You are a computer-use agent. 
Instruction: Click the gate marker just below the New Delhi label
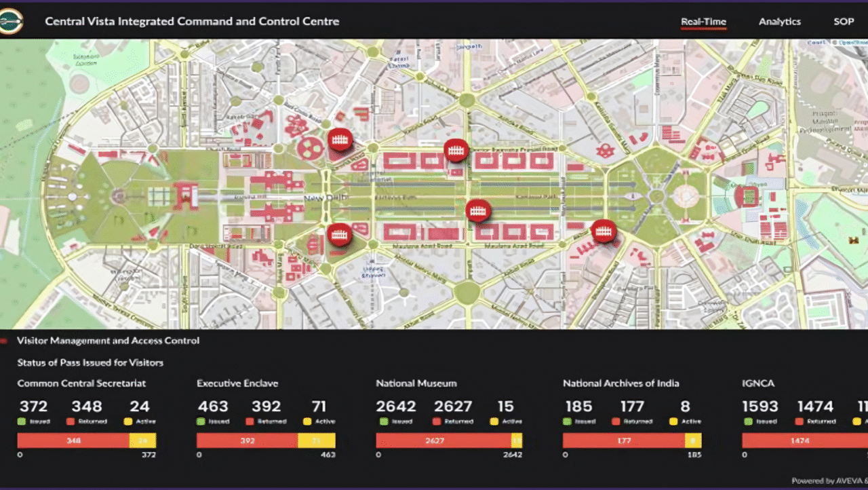coord(340,235)
